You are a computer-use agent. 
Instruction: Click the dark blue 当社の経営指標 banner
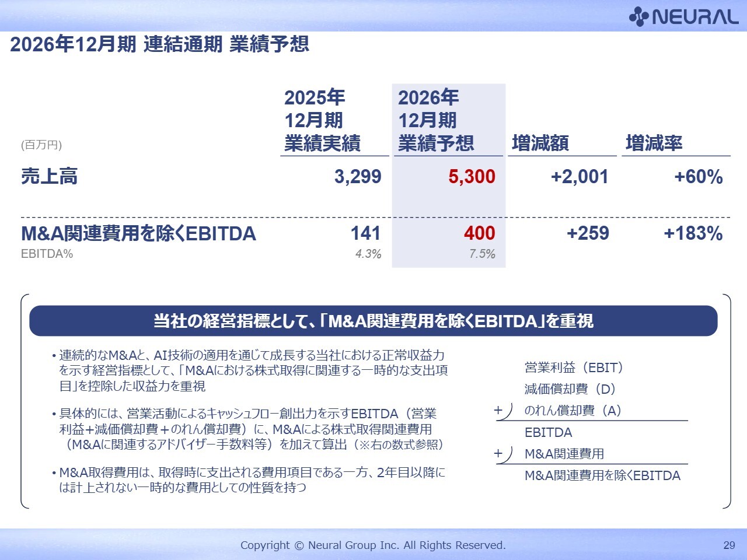(373, 321)
